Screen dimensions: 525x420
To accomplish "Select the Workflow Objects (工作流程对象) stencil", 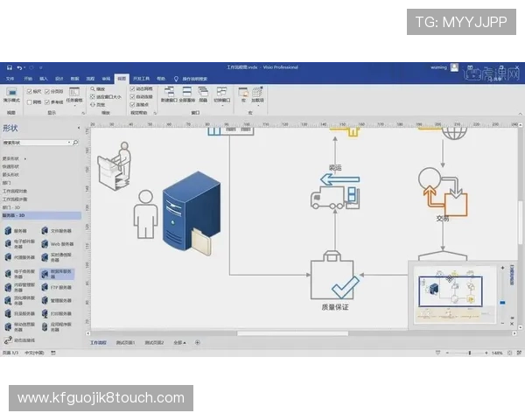I will click(x=15, y=191).
